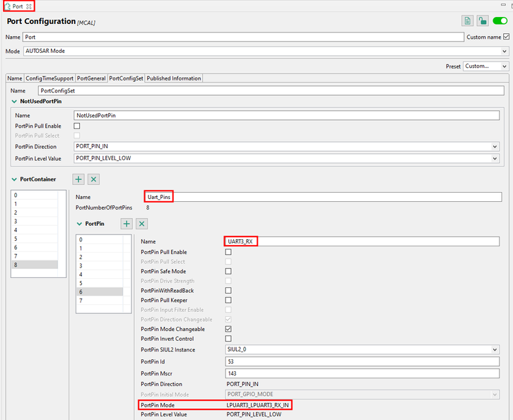
Task: Click the LPUART3_LPUART3_RX_IN PortPin Mode value
Action: pyautogui.click(x=257, y=405)
